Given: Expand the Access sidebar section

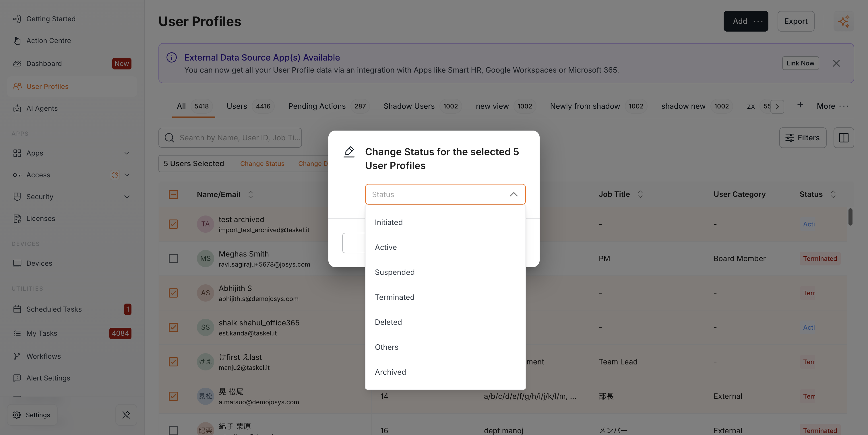Looking at the screenshot, I should point(127,175).
